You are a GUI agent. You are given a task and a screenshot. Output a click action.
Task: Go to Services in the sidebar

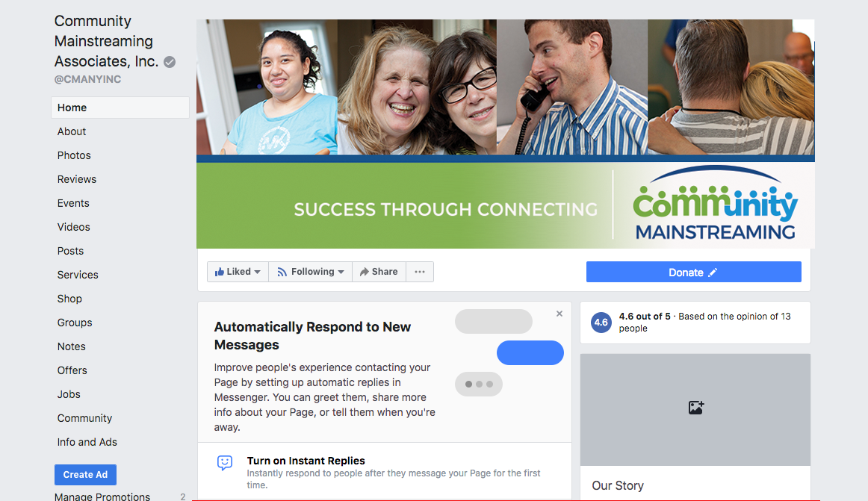click(x=78, y=275)
